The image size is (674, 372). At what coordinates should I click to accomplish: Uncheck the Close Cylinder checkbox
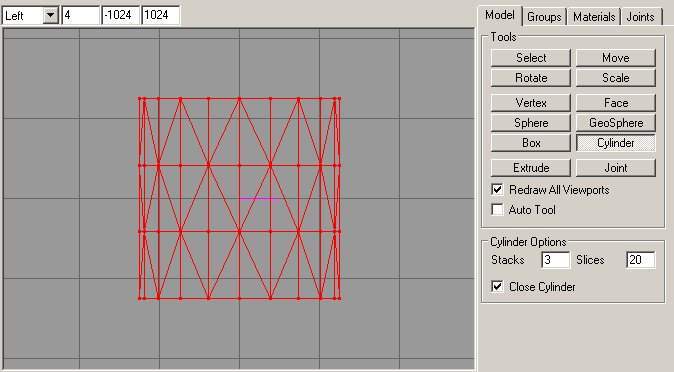[x=497, y=286]
